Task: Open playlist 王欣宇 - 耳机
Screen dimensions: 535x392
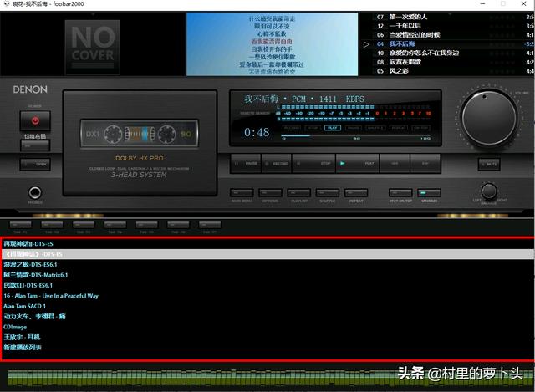Action: coord(267,337)
